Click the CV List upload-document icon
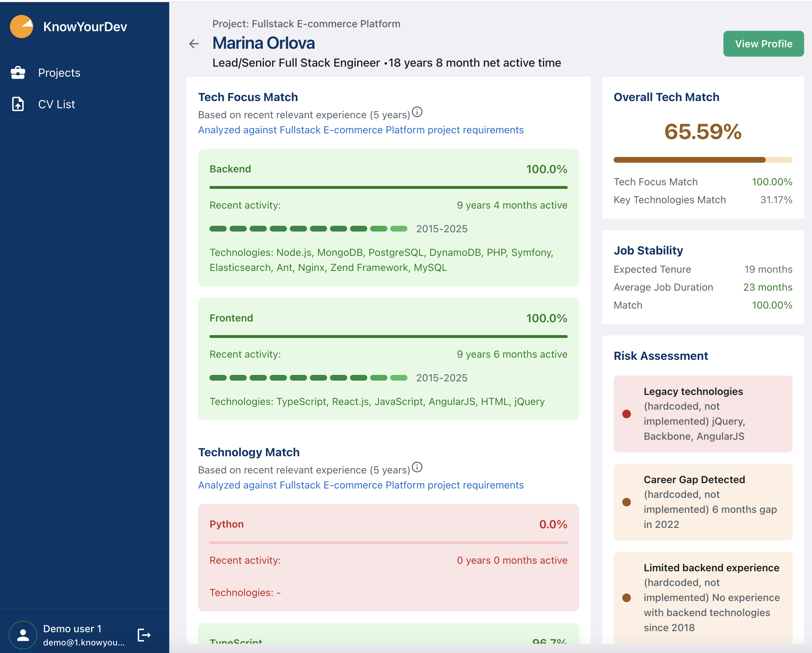812x653 pixels. tap(18, 104)
